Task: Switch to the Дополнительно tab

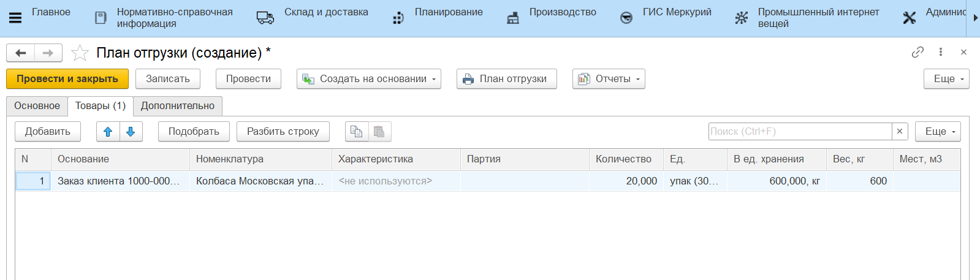Action: (x=178, y=106)
